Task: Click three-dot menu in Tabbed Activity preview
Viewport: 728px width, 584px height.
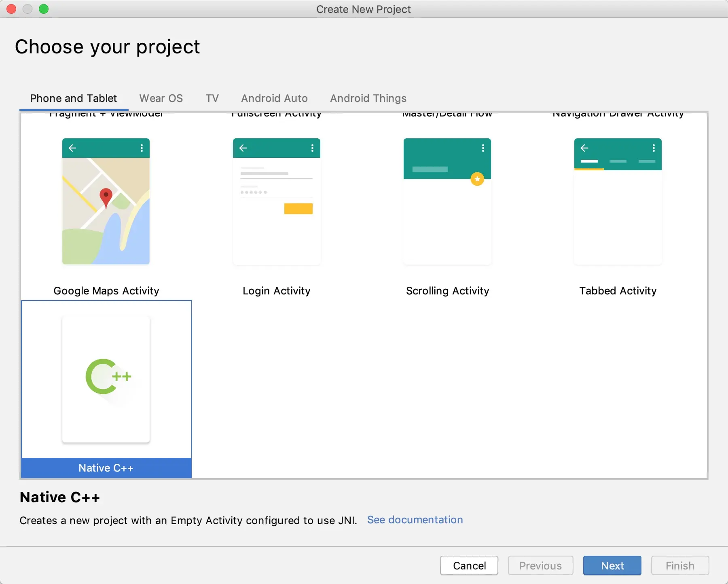Action: [x=654, y=148]
